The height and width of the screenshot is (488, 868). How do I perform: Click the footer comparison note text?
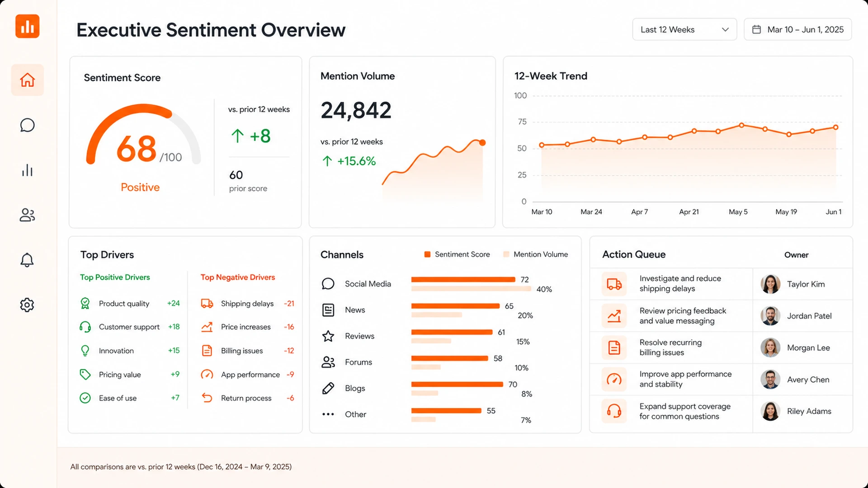[181, 467]
